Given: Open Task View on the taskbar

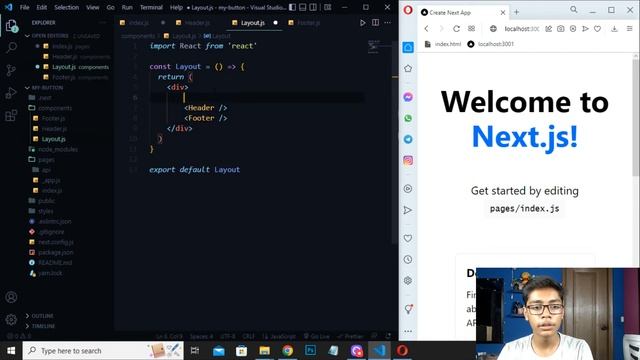Looking at the screenshot, I should (195, 351).
